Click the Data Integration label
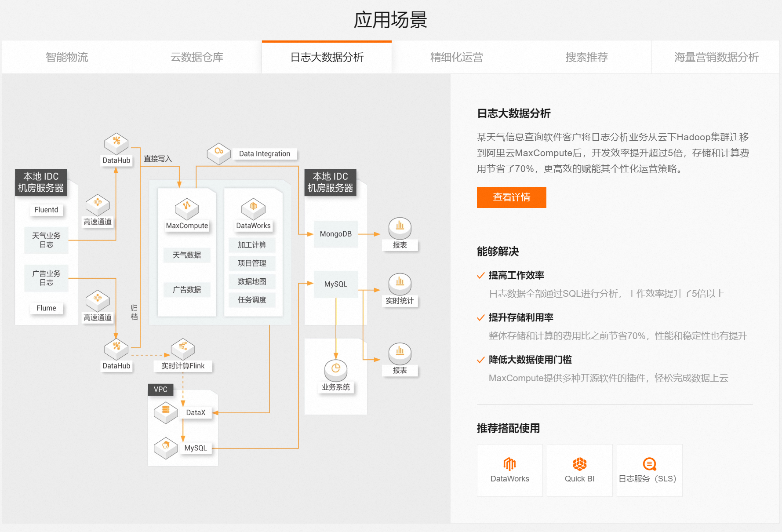The width and height of the screenshot is (782, 532). (x=265, y=154)
